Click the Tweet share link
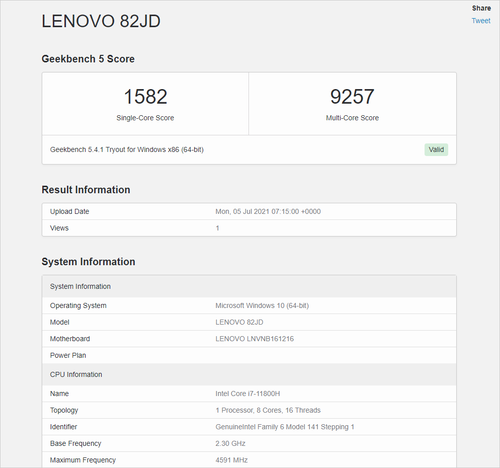This screenshot has height=468, width=500. [x=481, y=21]
